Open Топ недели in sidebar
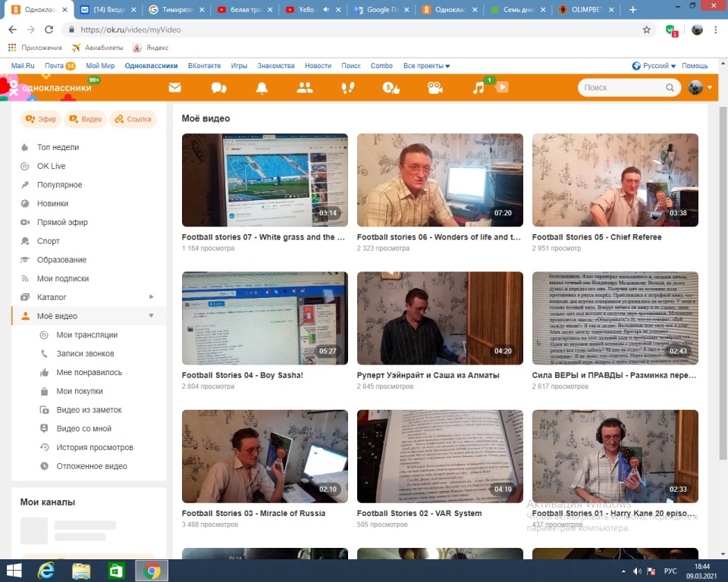728x582 pixels. (x=58, y=147)
